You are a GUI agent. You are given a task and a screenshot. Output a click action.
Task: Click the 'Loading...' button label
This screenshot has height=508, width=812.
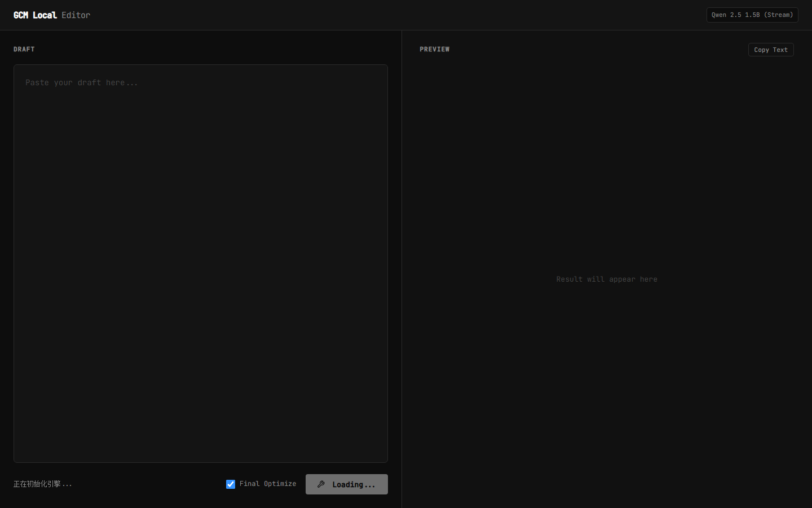coord(354,484)
